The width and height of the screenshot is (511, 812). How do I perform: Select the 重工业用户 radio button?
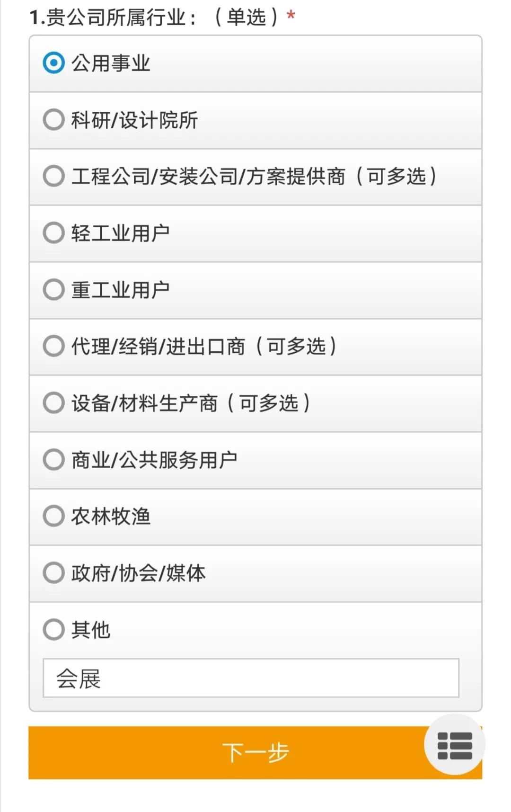pos(53,290)
